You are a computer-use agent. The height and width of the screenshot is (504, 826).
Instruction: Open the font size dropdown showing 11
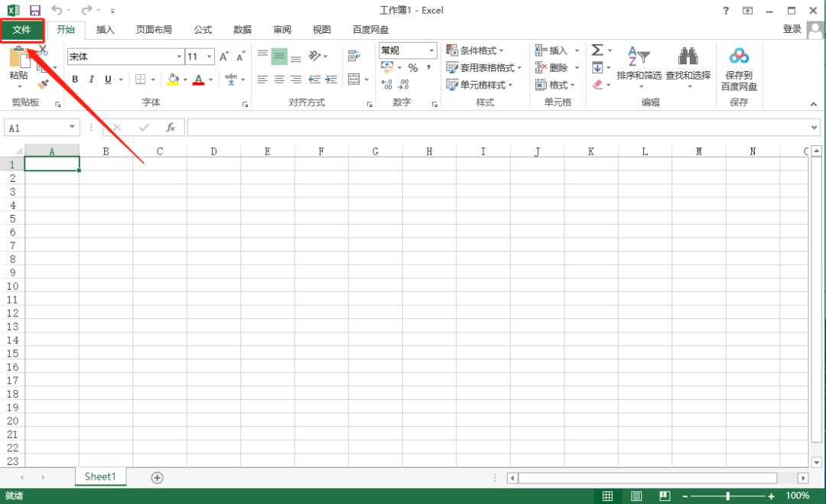209,57
